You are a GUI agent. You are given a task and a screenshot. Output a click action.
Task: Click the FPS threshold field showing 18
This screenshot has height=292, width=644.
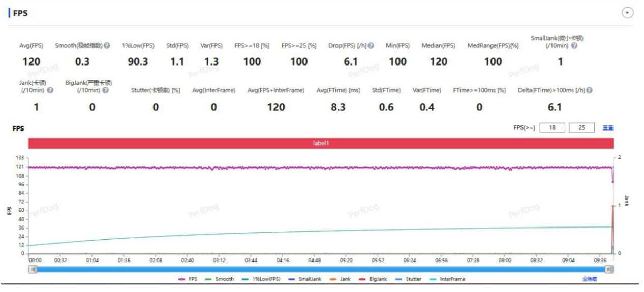point(552,128)
